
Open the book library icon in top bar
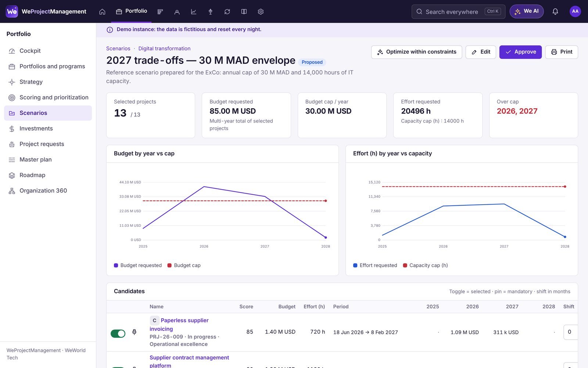(x=244, y=12)
